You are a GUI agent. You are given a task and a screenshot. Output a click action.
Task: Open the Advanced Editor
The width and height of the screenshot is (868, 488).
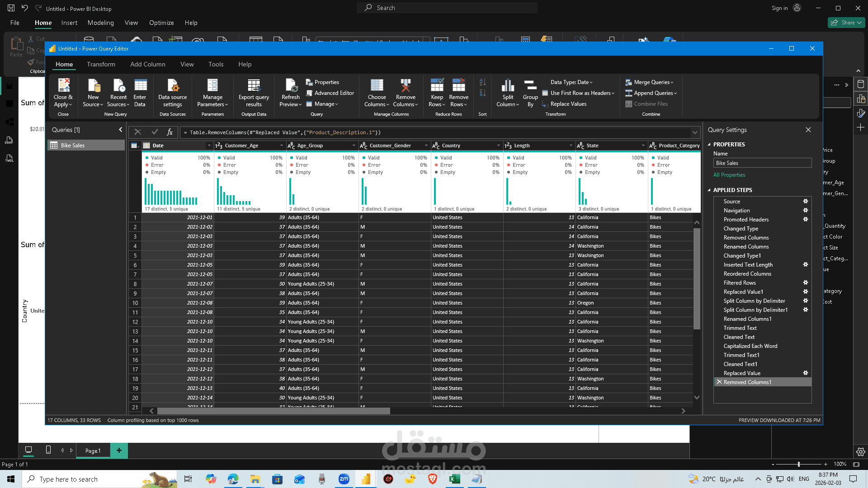330,93
